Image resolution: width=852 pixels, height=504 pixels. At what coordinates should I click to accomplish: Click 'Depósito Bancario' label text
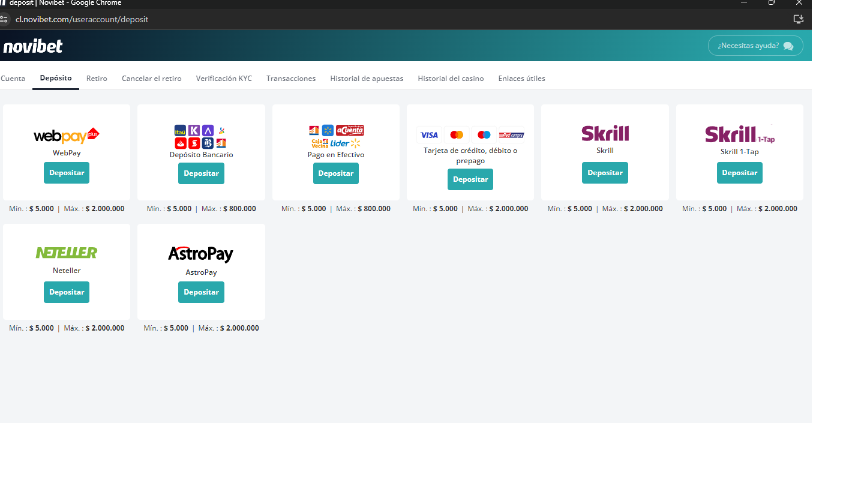click(x=201, y=155)
